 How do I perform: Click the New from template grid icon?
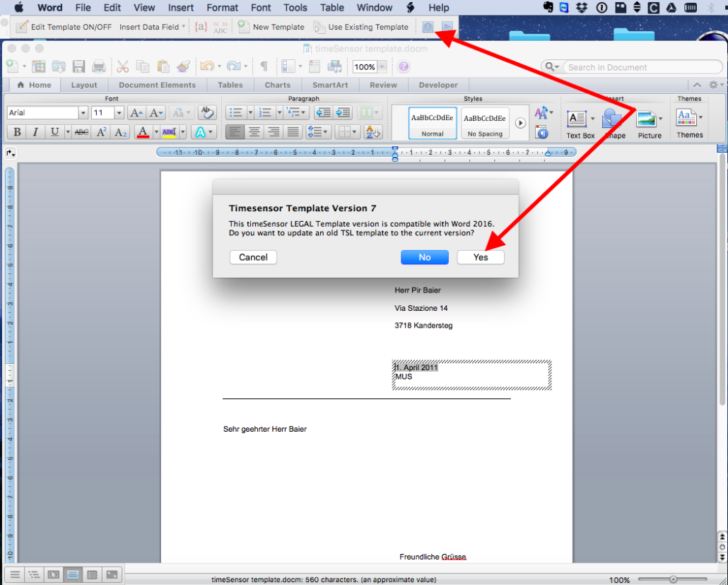pyautogui.click(x=38, y=67)
